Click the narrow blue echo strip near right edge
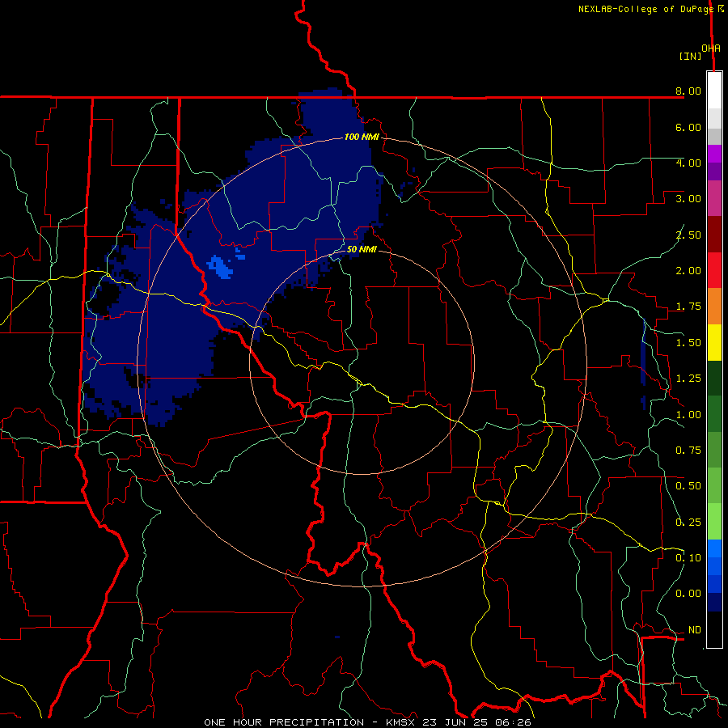The image size is (728, 728). [643, 353]
